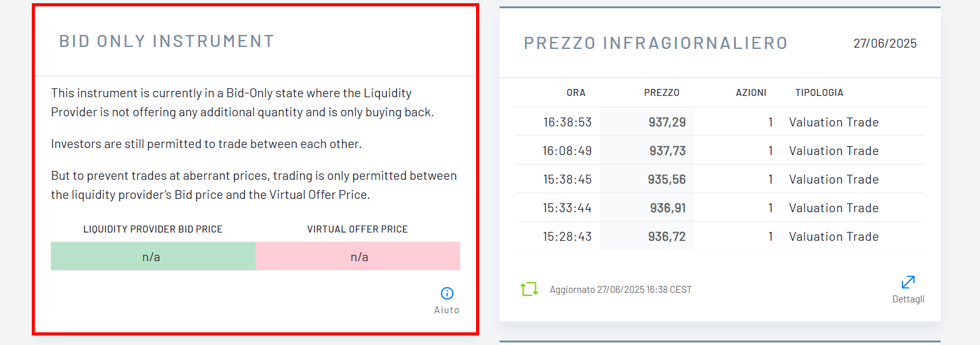Click the AZIONI column header
This screenshot has height=345, width=980.
click(x=751, y=93)
